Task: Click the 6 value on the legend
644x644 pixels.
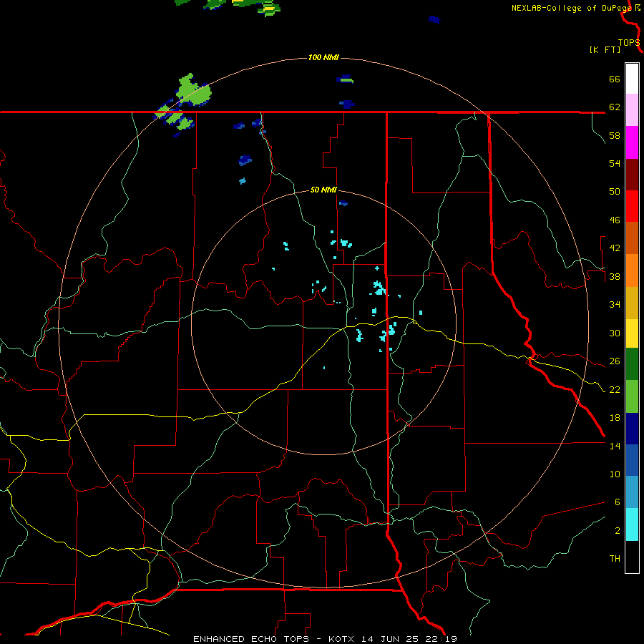Action: point(617,502)
